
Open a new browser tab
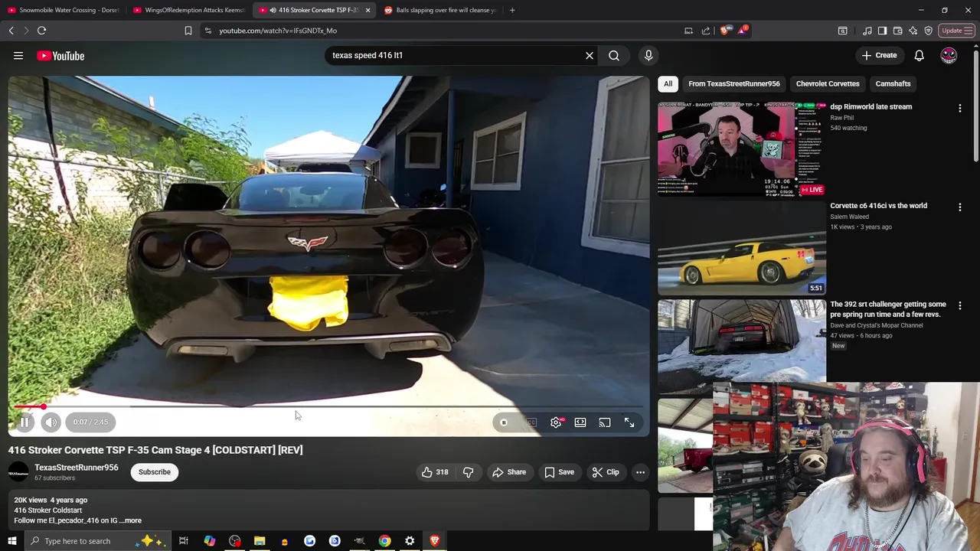(512, 10)
